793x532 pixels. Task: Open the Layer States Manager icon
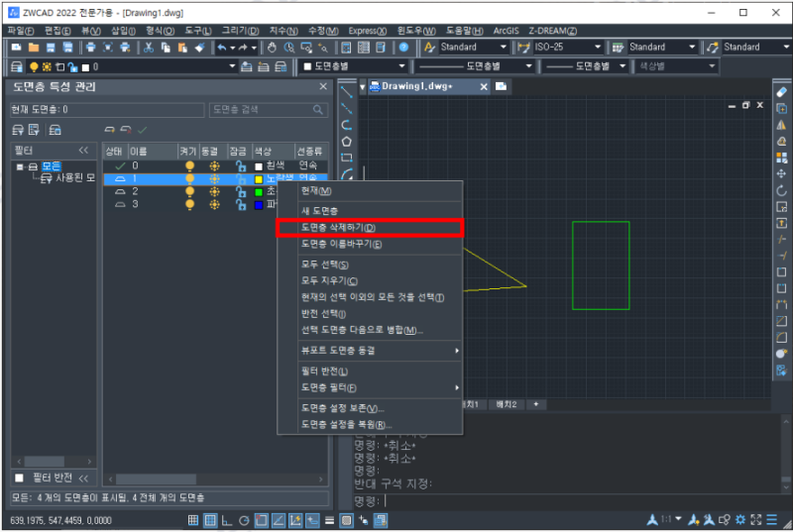pyautogui.click(x=55, y=130)
